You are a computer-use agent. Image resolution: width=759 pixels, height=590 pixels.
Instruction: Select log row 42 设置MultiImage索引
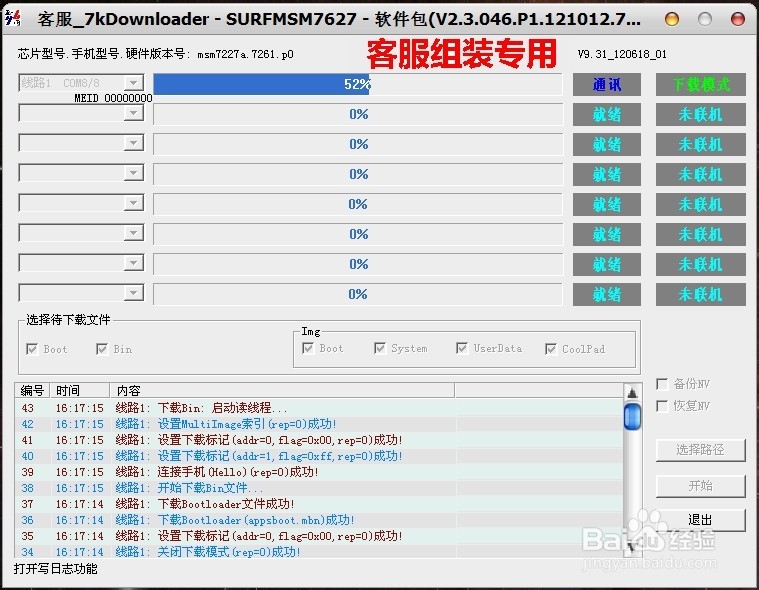pyautogui.click(x=319, y=424)
